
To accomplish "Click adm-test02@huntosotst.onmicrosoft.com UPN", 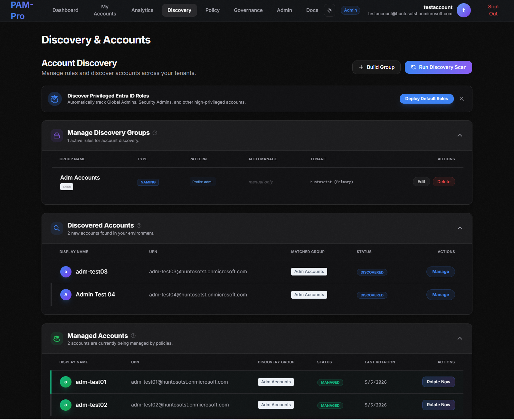I will click(180, 405).
